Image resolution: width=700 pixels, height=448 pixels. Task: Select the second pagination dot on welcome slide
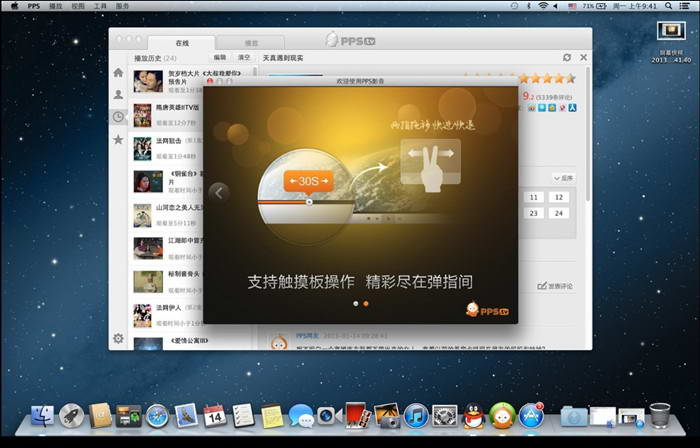[365, 303]
